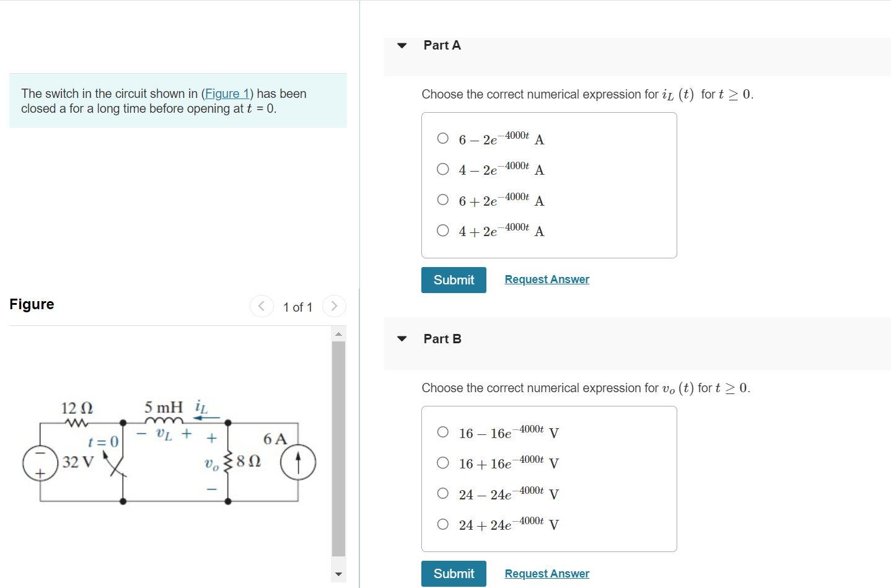Click the previous figure navigation arrow
891x588 pixels.
(x=261, y=305)
